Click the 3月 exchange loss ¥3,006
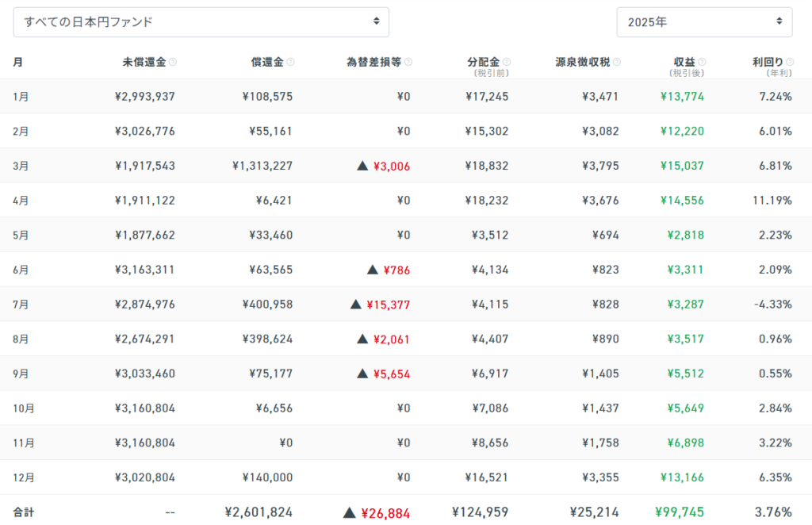The height and width of the screenshot is (525, 812). coord(391,166)
